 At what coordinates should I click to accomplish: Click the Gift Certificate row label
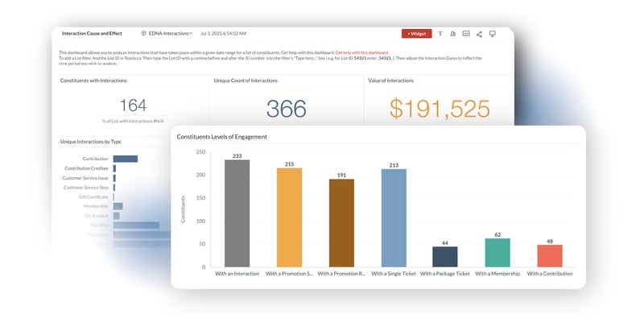93,196
